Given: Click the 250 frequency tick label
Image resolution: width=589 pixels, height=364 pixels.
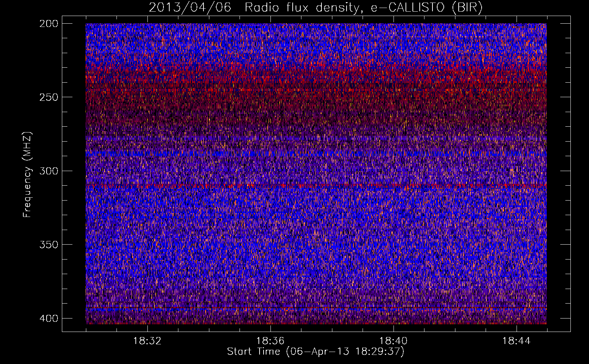Looking at the screenshot, I should pyautogui.click(x=48, y=97).
